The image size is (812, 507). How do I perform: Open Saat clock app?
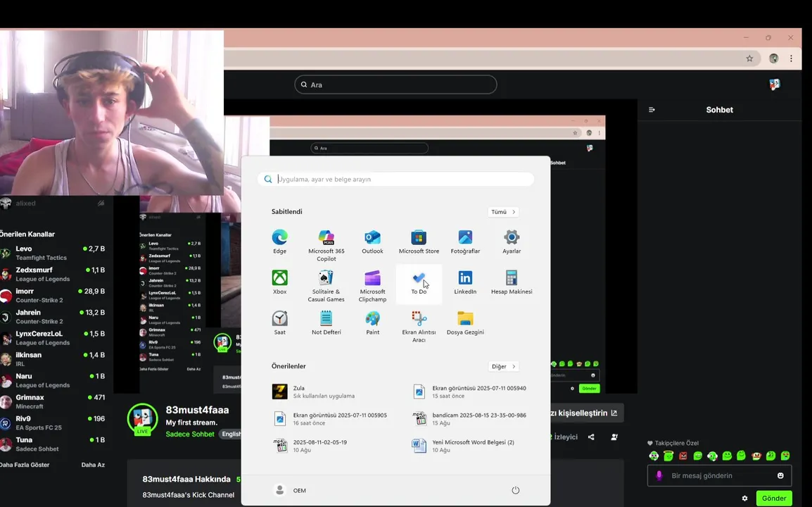(x=279, y=323)
